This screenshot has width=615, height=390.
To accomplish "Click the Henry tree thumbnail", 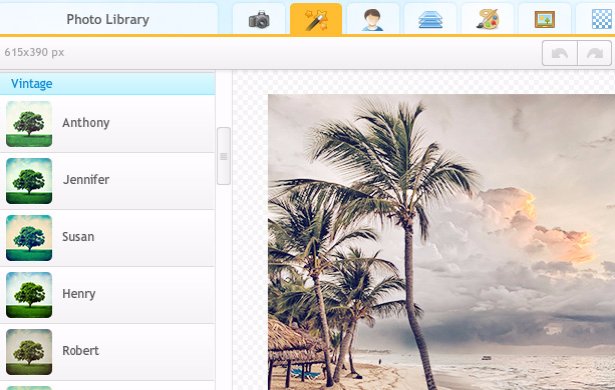I will [x=29, y=295].
